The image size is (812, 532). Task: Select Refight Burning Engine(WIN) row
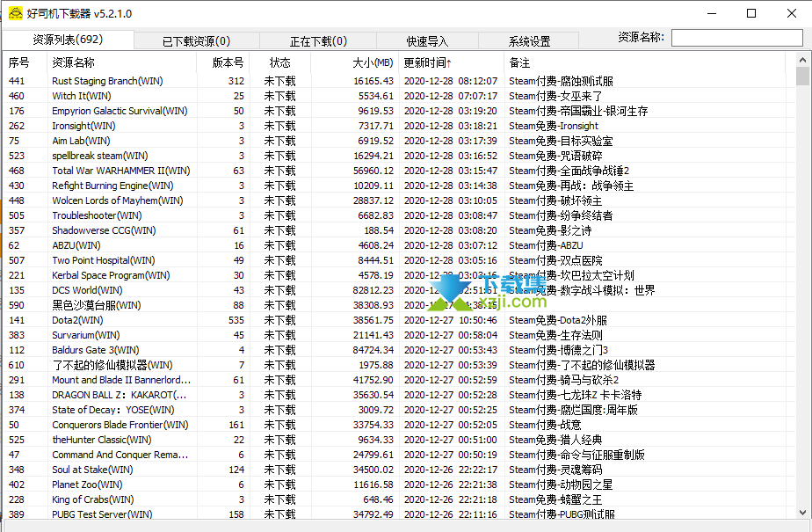(x=400, y=186)
